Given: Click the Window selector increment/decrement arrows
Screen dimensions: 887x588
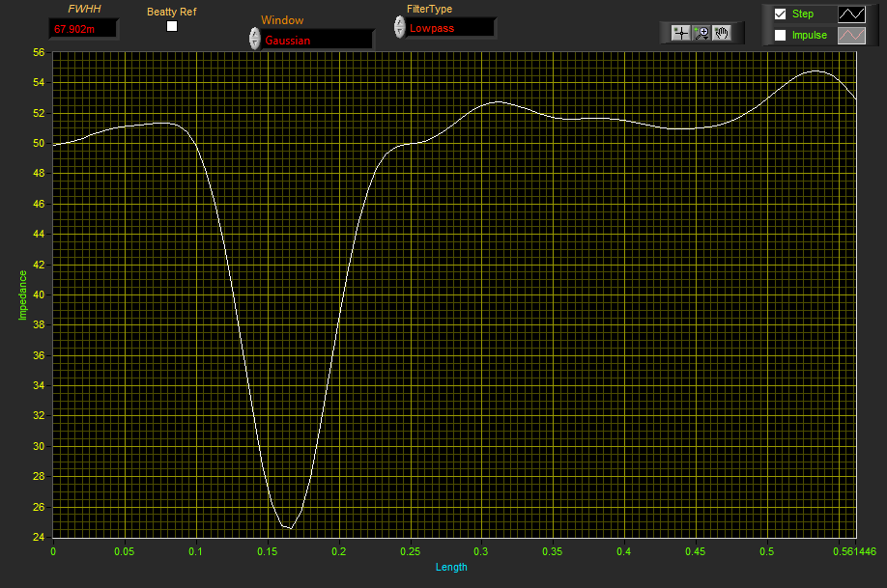Looking at the screenshot, I should click(254, 39).
